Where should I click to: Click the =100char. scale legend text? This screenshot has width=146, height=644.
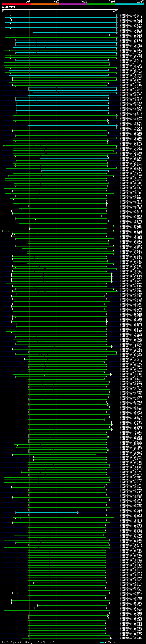tap(111, 642)
